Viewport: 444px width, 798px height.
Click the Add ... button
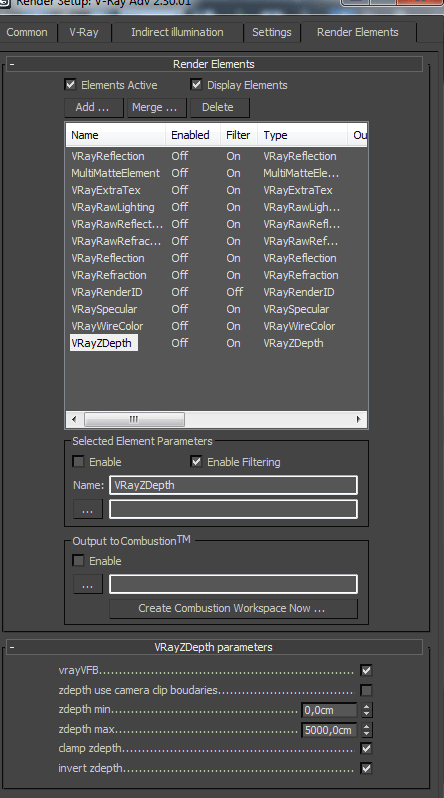[94, 107]
